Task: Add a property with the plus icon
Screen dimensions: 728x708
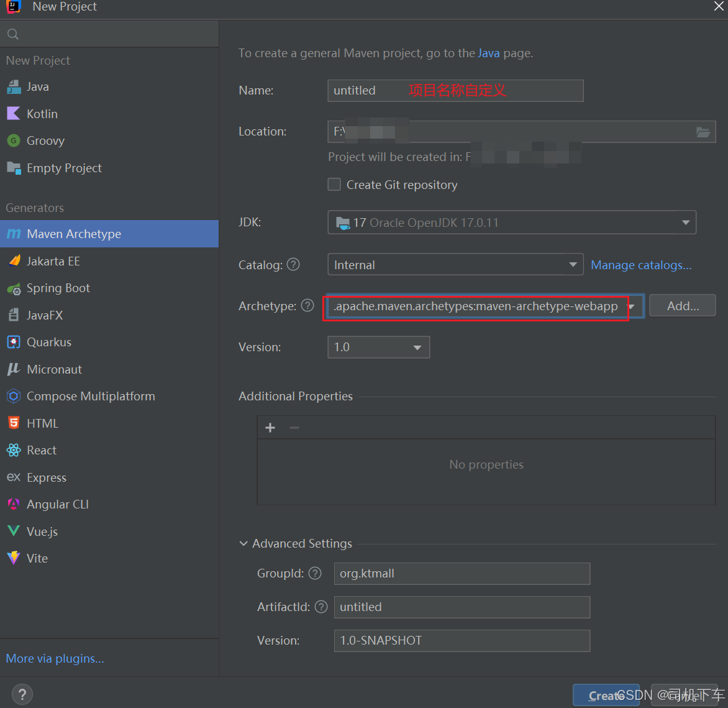Action: pos(270,428)
